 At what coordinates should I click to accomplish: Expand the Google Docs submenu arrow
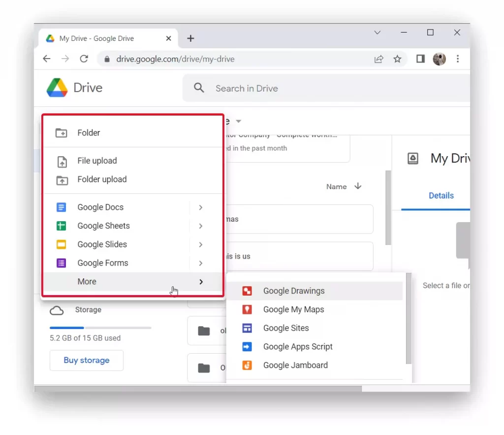point(201,207)
